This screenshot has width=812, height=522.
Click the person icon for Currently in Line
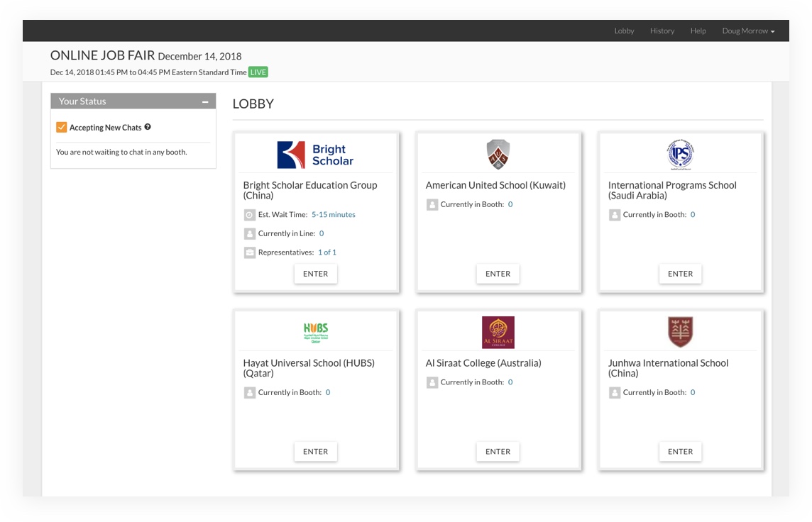[x=250, y=233]
